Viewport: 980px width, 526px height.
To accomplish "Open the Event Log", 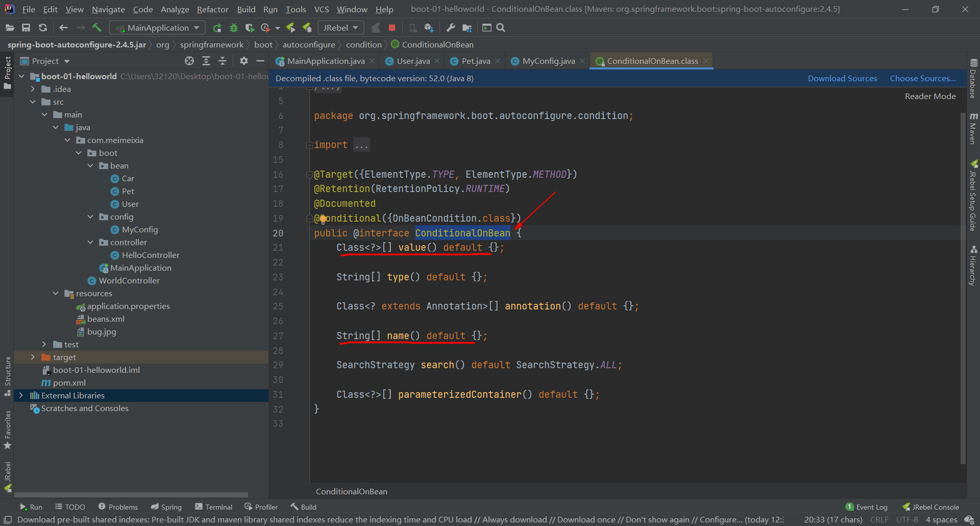I will pos(867,507).
